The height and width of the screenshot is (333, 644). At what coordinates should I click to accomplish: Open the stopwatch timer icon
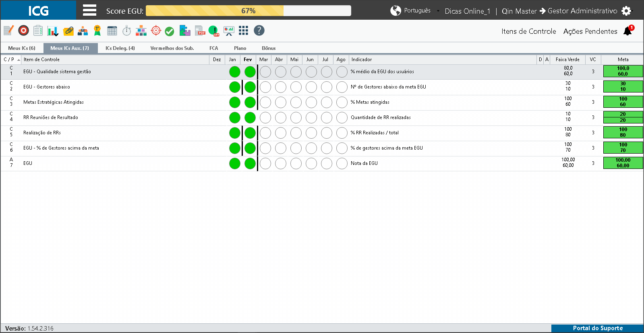pos(127,31)
